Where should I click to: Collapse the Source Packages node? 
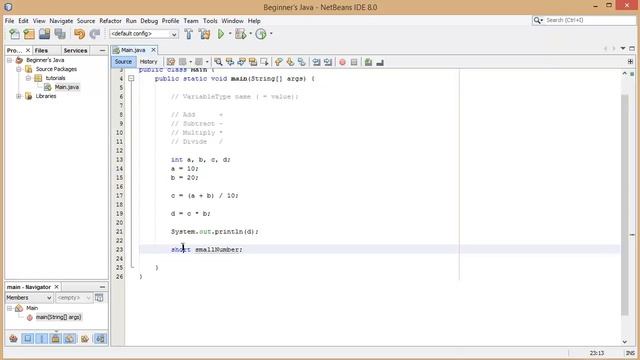19,69
